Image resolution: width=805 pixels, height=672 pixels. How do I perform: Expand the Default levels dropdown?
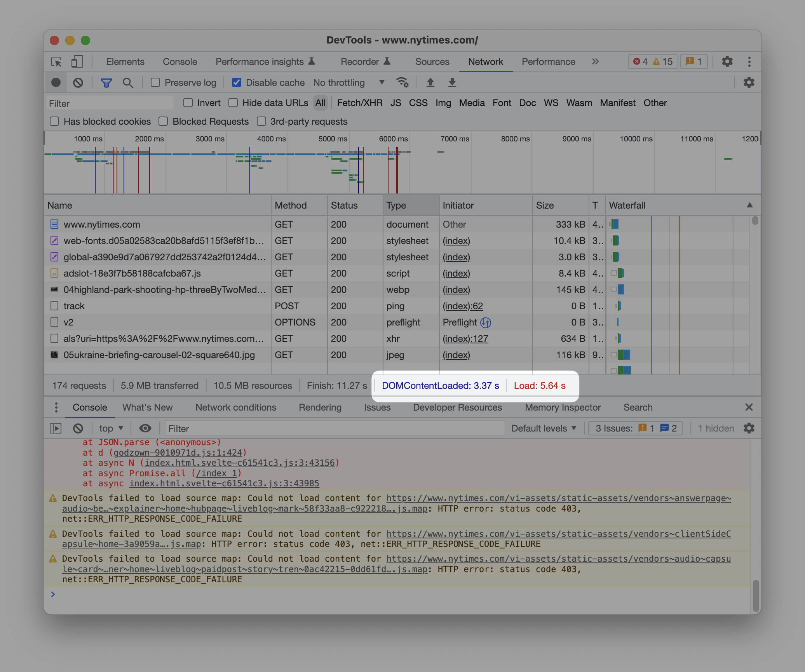coord(544,428)
